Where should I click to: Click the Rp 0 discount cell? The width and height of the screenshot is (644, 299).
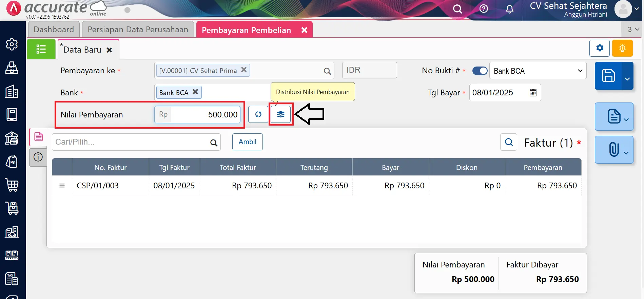click(x=467, y=186)
